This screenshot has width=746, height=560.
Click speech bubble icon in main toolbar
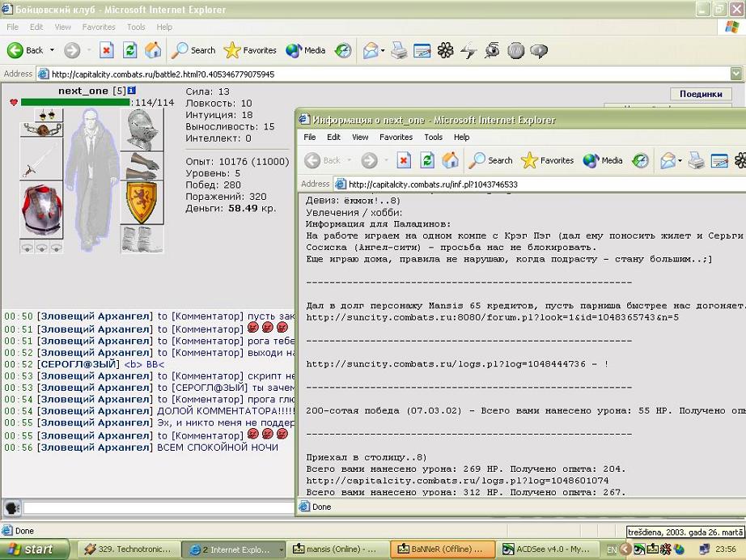coord(539,50)
